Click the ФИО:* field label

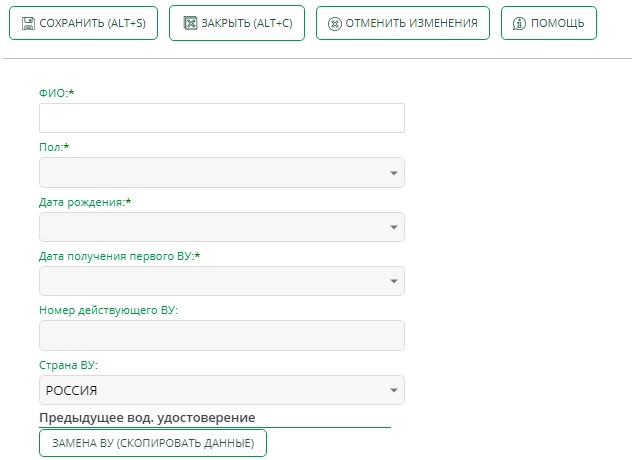pyautogui.click(x=56, y=93)
